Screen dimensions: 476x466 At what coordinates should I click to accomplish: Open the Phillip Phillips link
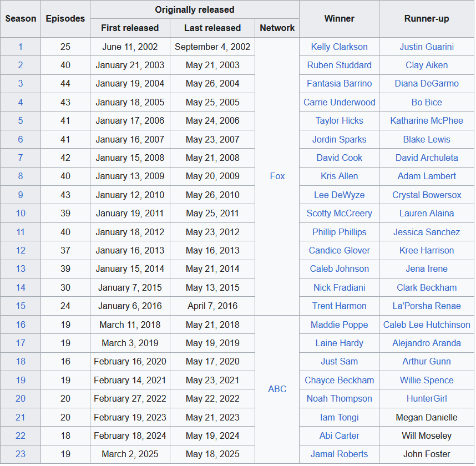click(x=339, y=232)
